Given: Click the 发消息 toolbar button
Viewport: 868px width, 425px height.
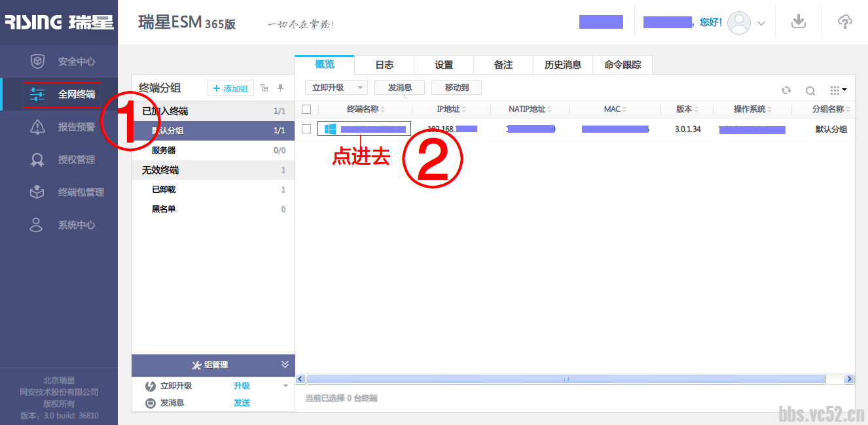Looking at the screenshot, I should (x=400, y=88).
